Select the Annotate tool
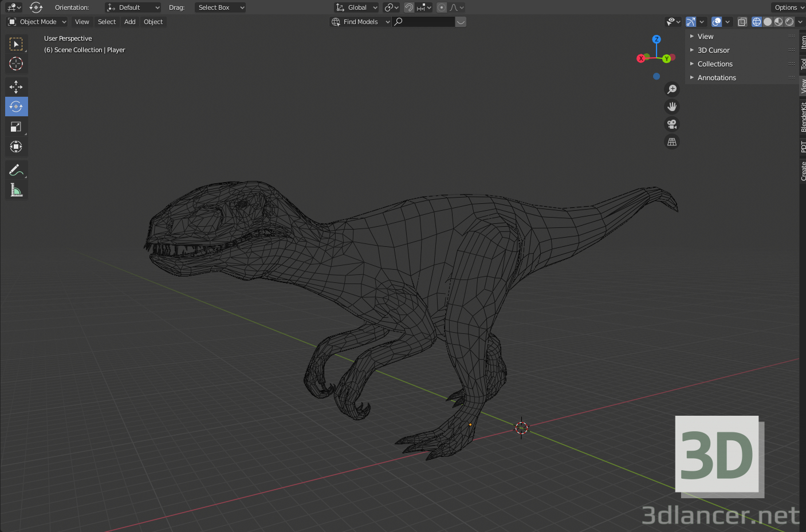The image size is (806, 532). point(16,170)
